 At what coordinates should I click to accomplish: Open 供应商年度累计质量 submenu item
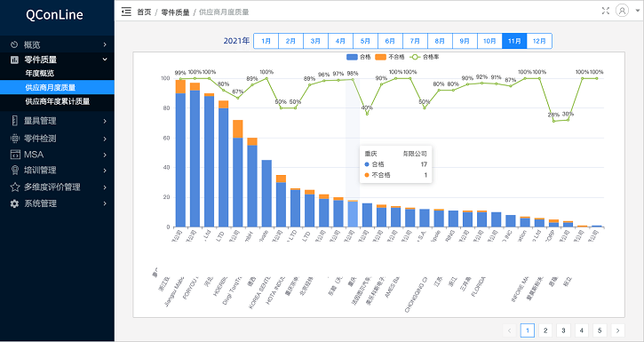(x=57, y=101)
